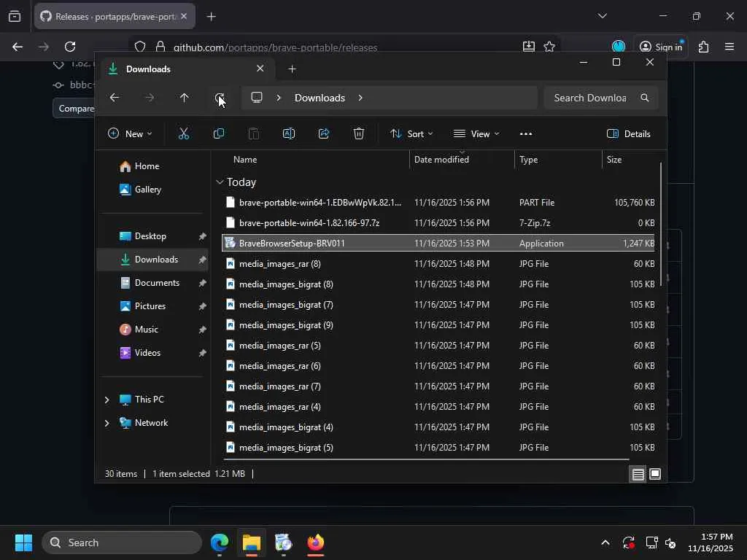Click the Refresh button in Explorer
Viewport: 747px width, 560px height.
pyautogui.click(x=219, y=98)
